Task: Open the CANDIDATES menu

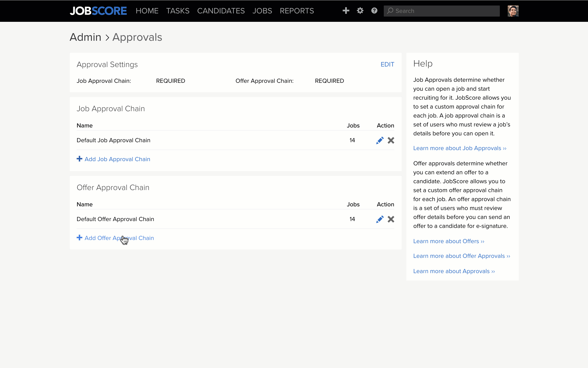Action: [221, 11]
